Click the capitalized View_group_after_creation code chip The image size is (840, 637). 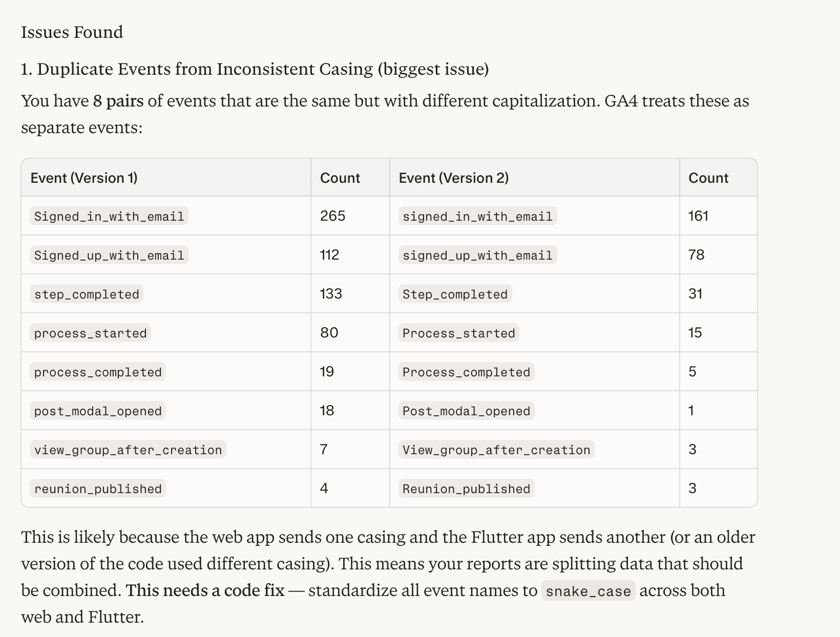coord(496,450)
